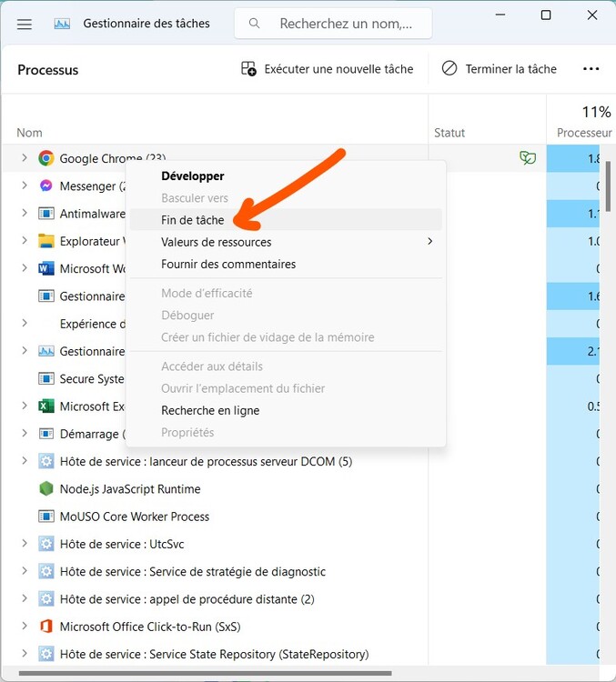Click the Antimalware process icon
The height and width of the screenshot is (682, 616).
[x=46, y=213]
